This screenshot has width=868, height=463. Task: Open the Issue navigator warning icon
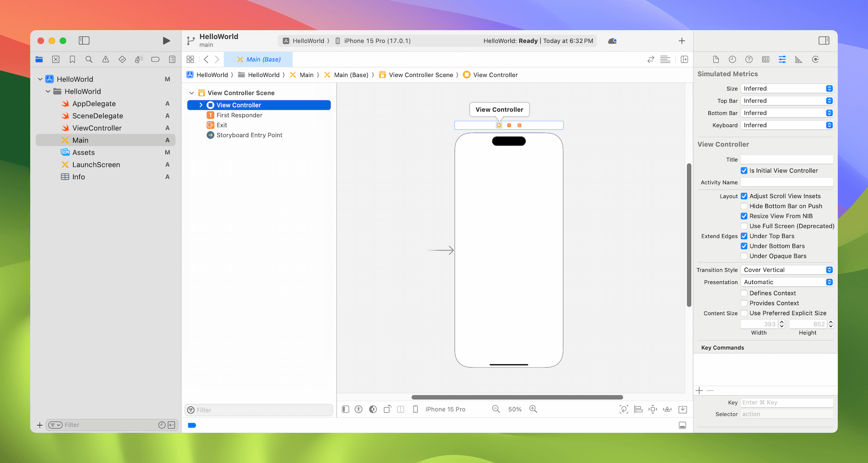pyautogui.click(x=105, y=59)
